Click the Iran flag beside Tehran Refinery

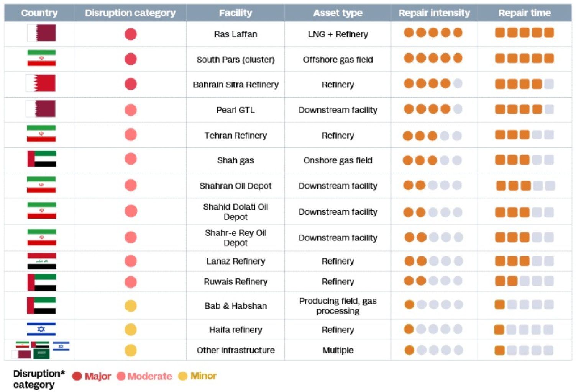pos(41,134)
